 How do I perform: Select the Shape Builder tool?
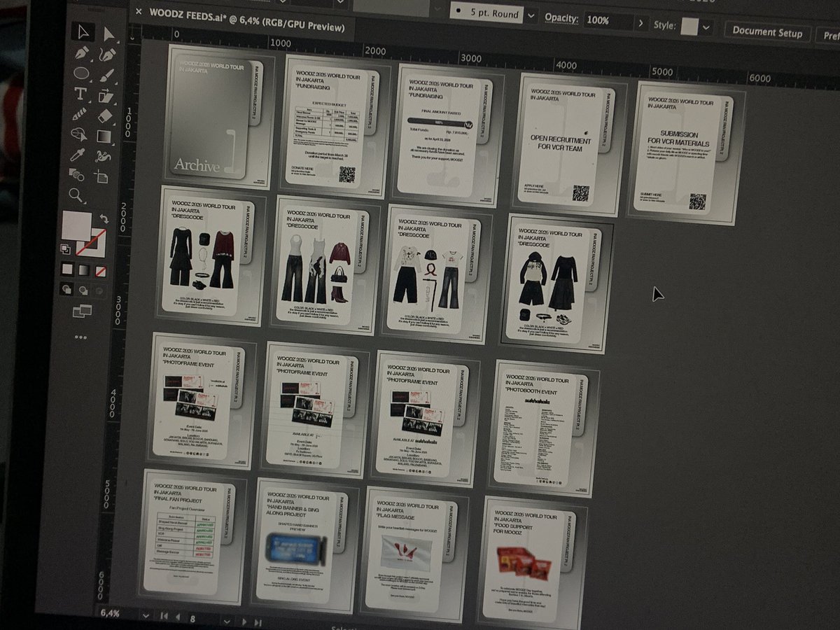(79, 134)
